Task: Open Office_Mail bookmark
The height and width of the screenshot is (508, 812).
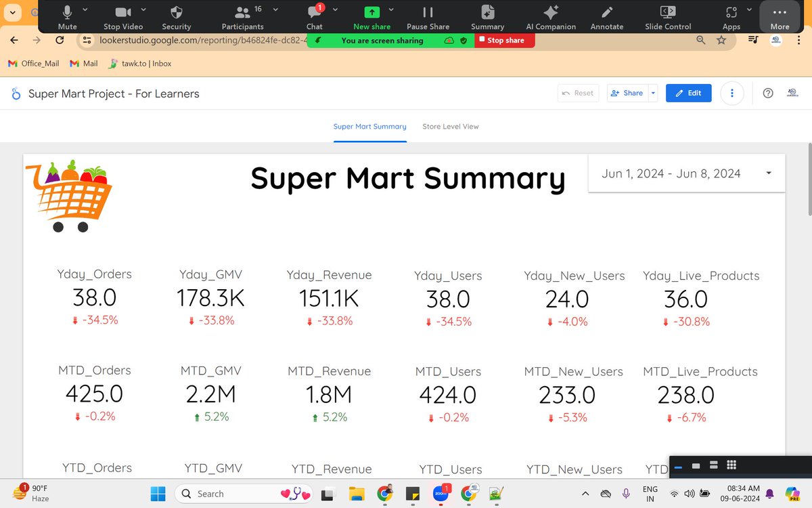Action: pyautogui.click(x=33, y=64)
